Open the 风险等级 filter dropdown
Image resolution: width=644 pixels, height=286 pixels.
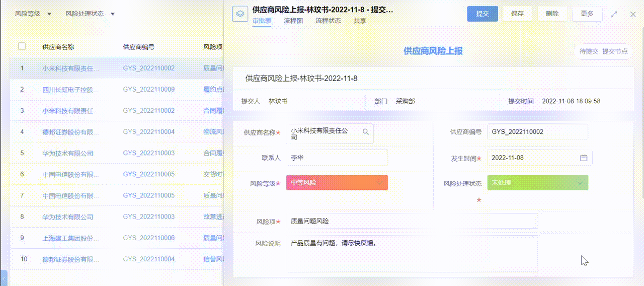pos(33,14)
